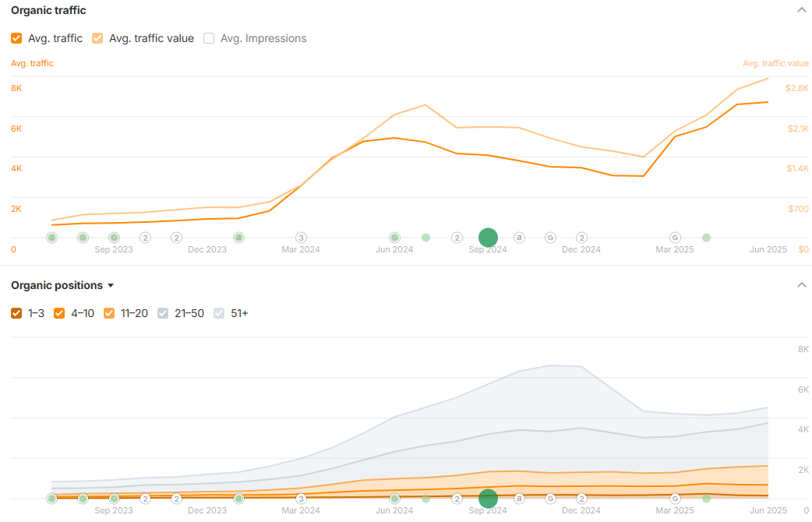Screen dimensions: 812x522
Task: Click '$2.1K' on the traffic value axis
Action: [x=797, y=129]
